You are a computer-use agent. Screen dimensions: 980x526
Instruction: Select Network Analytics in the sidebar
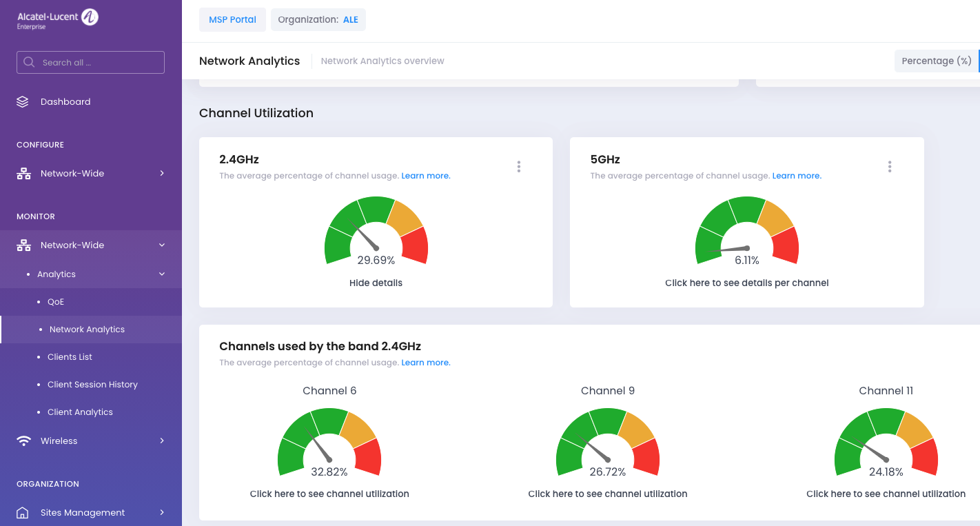click(x=91, y=330)
